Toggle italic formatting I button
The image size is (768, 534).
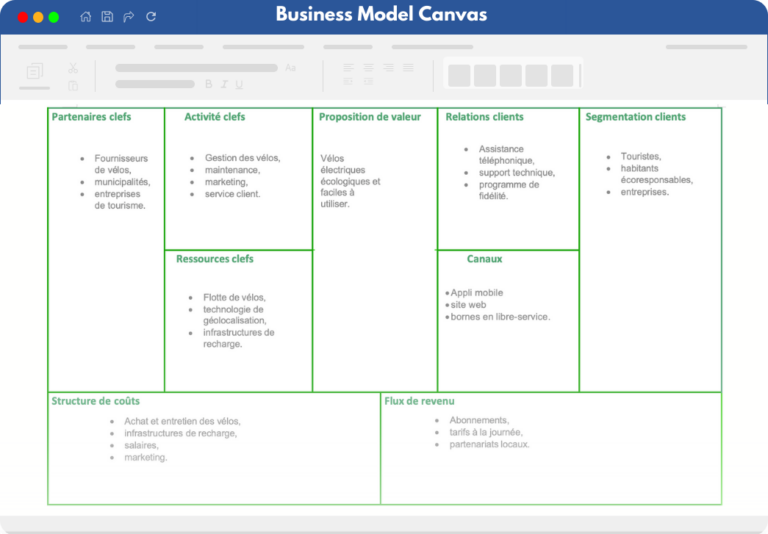click(224, 84)
